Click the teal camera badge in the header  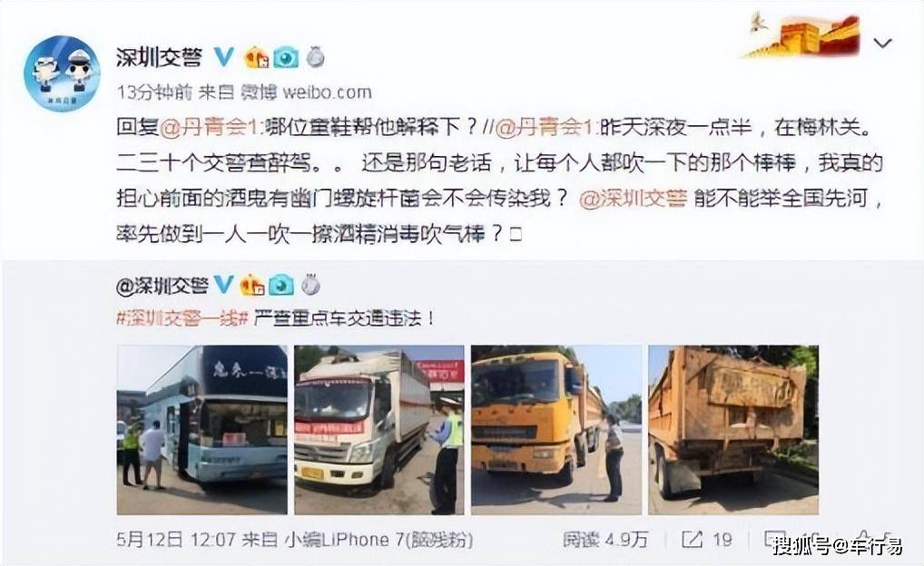coord(286,57)
